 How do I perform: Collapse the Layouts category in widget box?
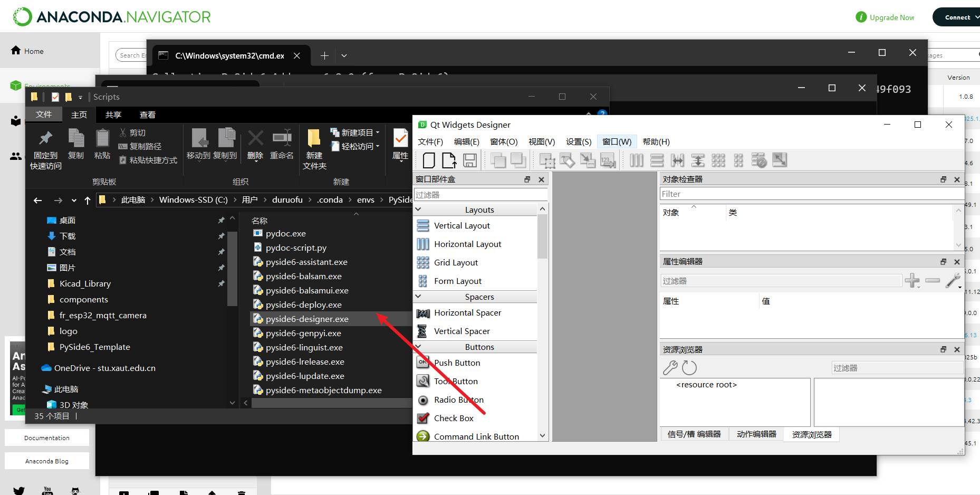click(419, 210)
